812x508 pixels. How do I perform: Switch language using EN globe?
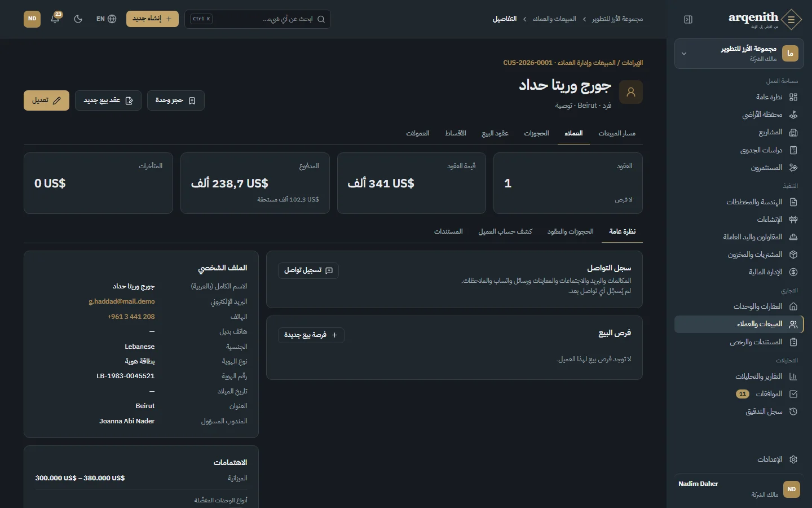pyautogui.click(x=106, y=19)
